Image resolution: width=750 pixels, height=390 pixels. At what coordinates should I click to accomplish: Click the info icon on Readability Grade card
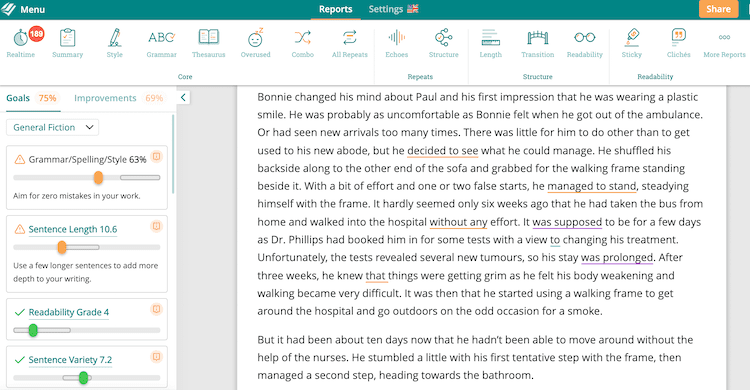click(156, 309)
